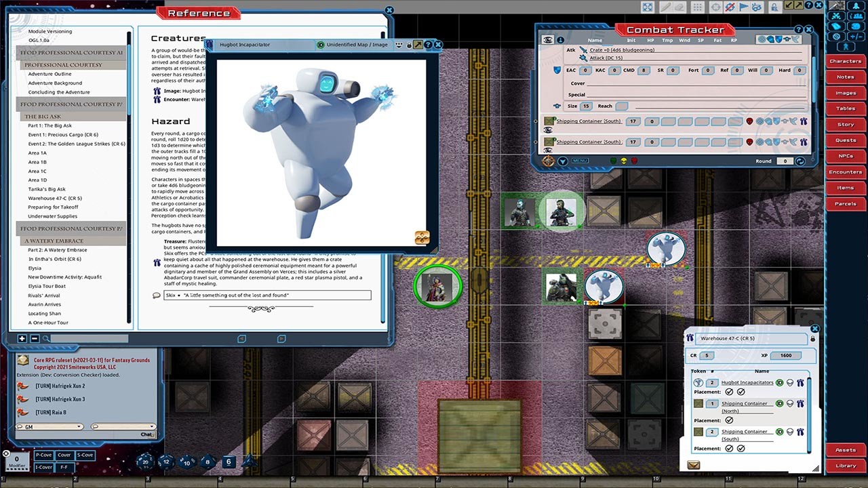Open the Library sidebar tab
This screenshot has width=868, height=488.
point(845,466)
